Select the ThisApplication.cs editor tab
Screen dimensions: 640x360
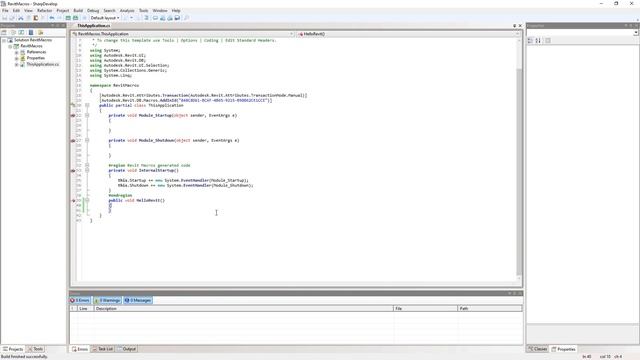coord(93,26)
